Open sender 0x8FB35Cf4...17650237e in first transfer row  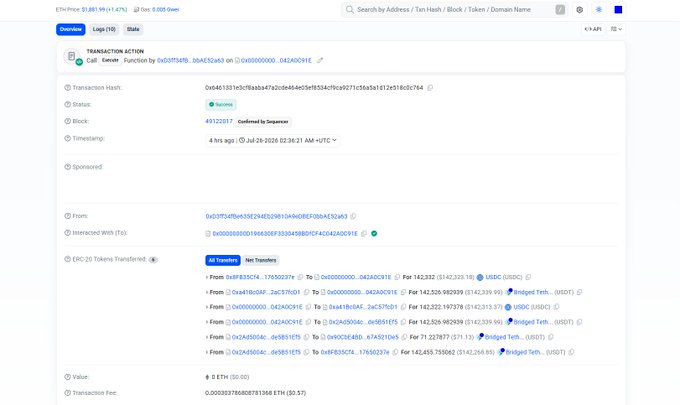click(x=260, y=277)
